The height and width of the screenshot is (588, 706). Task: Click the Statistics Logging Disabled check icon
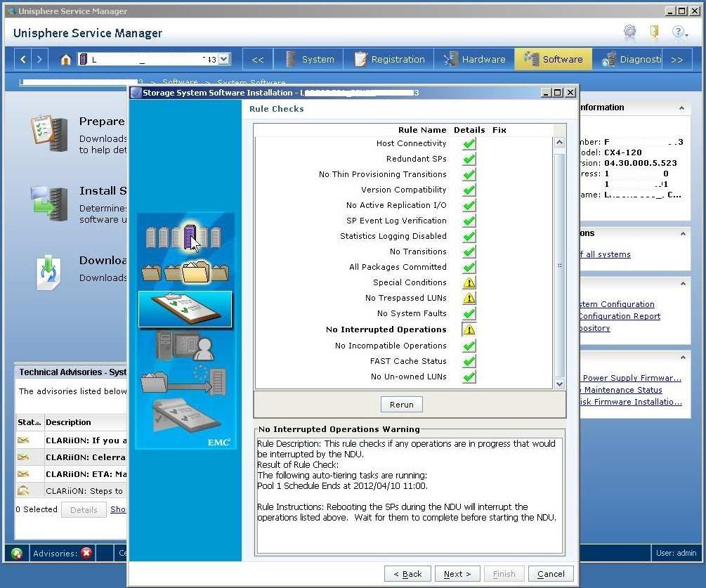click(469, 236)
